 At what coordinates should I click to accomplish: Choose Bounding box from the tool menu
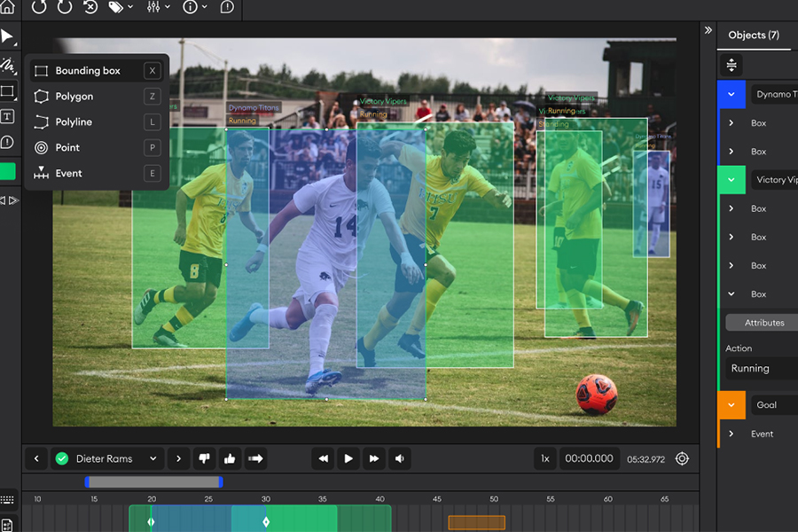pos(97,71)
